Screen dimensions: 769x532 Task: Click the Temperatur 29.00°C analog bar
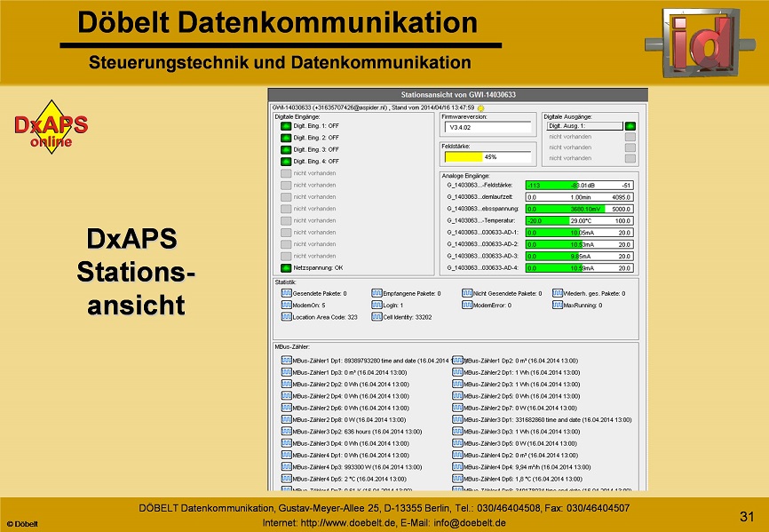[579, 220]
